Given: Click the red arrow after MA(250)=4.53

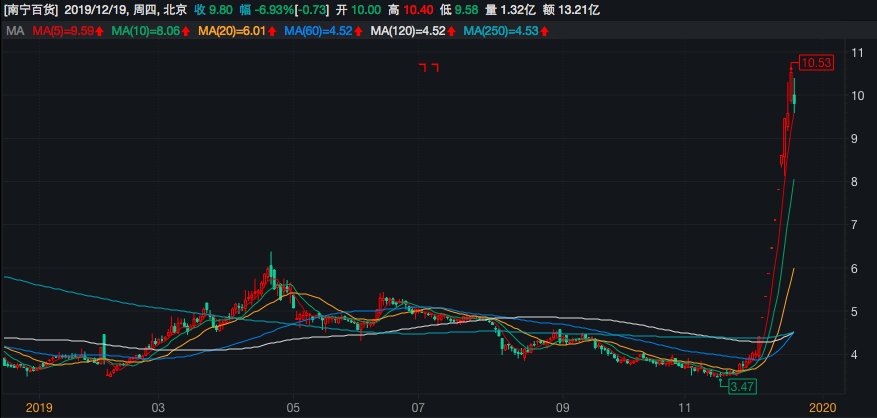Looking at the screenshot, I should [x=549, y=32].
